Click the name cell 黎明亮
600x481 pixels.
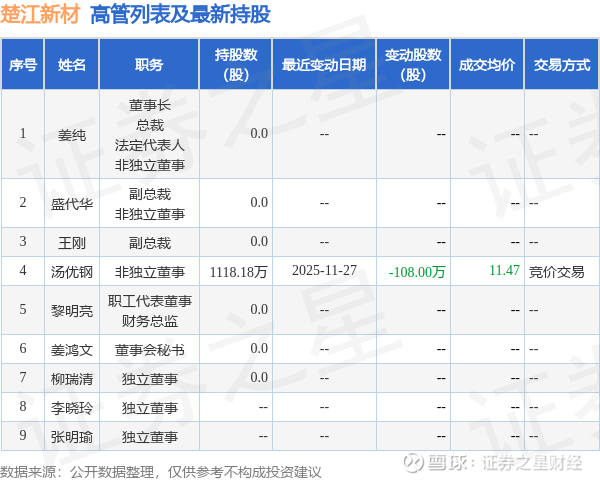72,311
